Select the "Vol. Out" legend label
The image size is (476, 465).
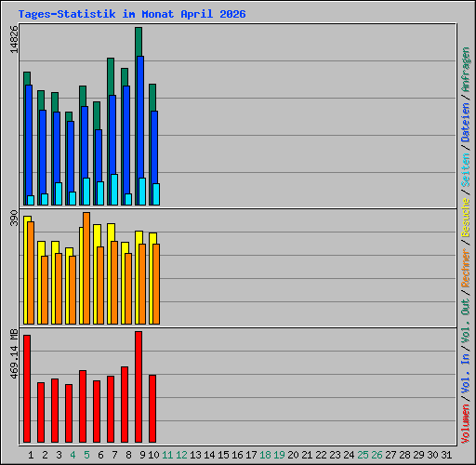coord(466,321)
